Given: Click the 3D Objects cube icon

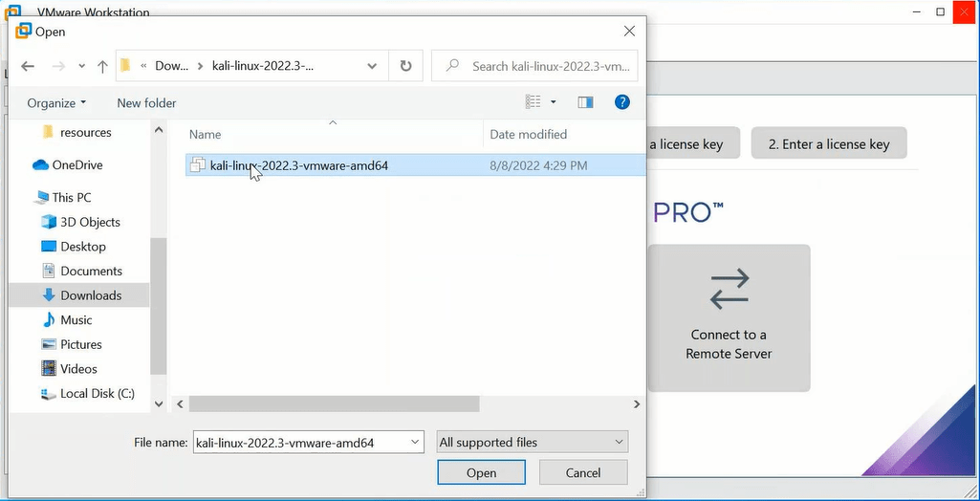Looking at the screenshot, I should coord(48,222).
